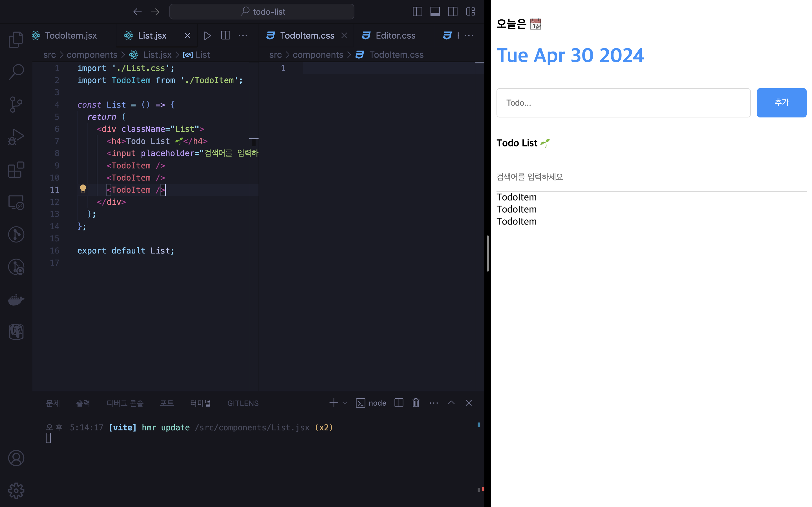The width and height of the screenshot is (812, 507).
Task: Click the Run file play icon
Action: pos(207,35)
